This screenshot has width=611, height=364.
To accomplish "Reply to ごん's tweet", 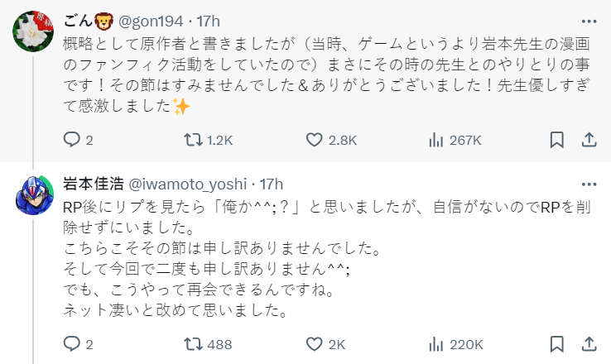I will pyautogui.click(x=72, y=140).
